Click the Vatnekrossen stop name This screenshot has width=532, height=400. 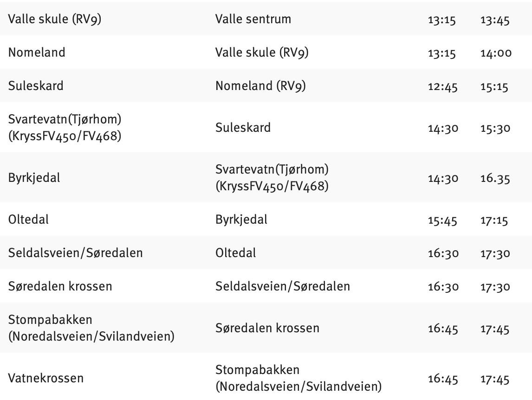[46, 378]
